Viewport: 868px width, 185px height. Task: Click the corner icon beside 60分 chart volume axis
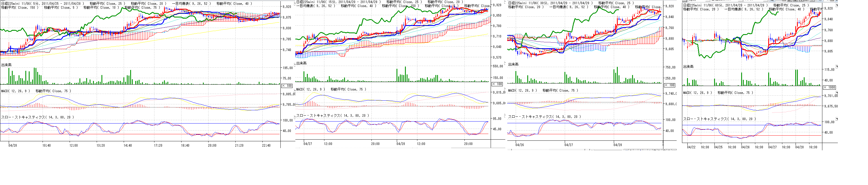coord(837,67)
